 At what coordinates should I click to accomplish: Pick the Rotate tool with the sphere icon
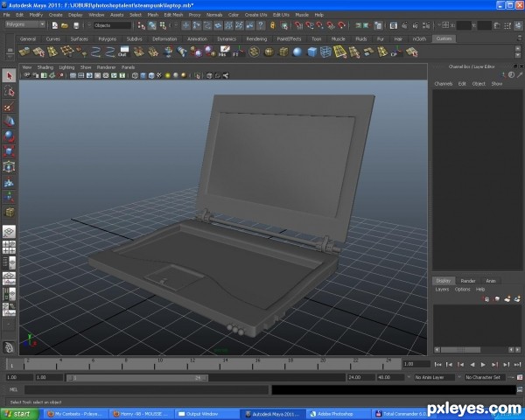pos(9,136)
